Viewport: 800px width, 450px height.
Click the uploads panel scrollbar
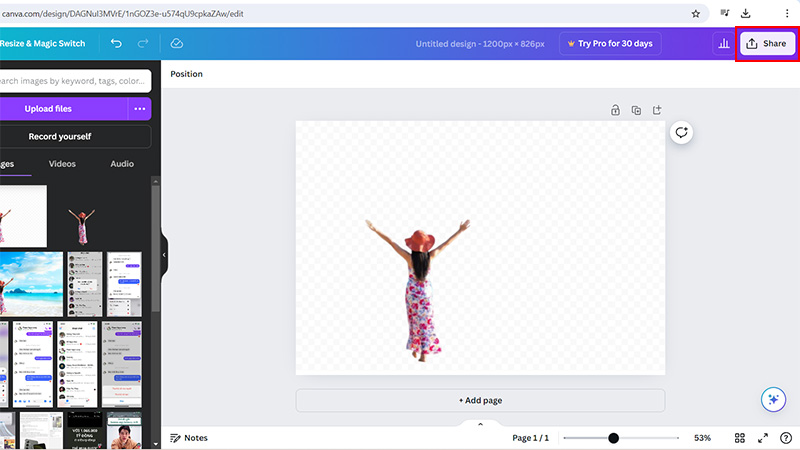(x=156, y=248)
